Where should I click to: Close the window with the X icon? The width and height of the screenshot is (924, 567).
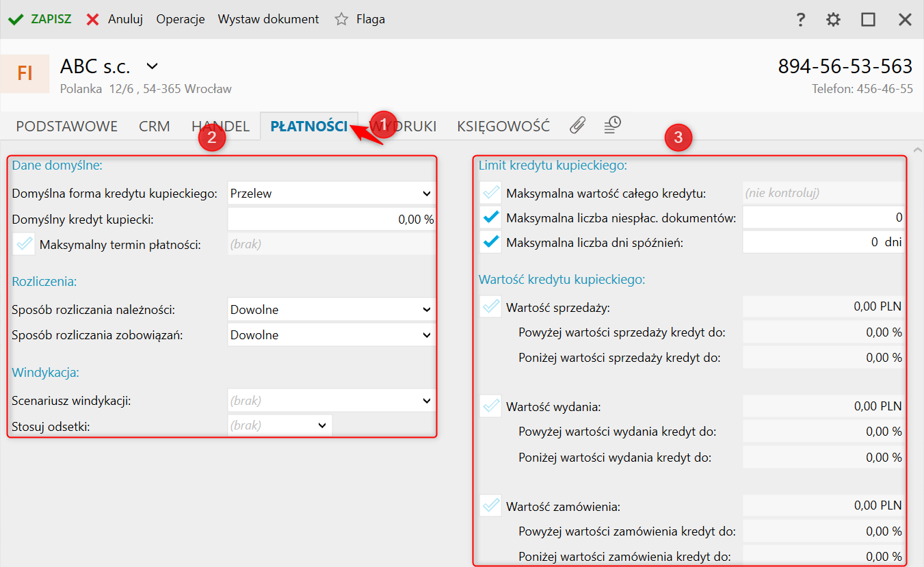[x=905, y=20]
